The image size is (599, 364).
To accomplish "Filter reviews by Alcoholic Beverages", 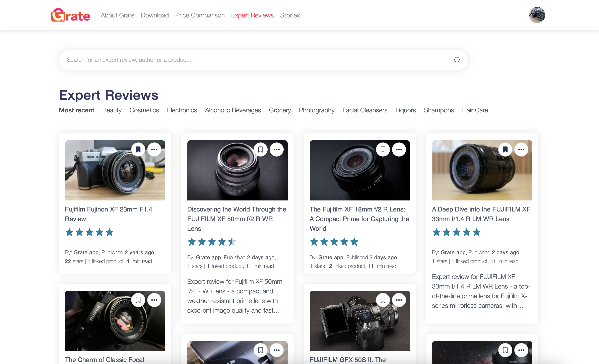I will pos(233,110).
